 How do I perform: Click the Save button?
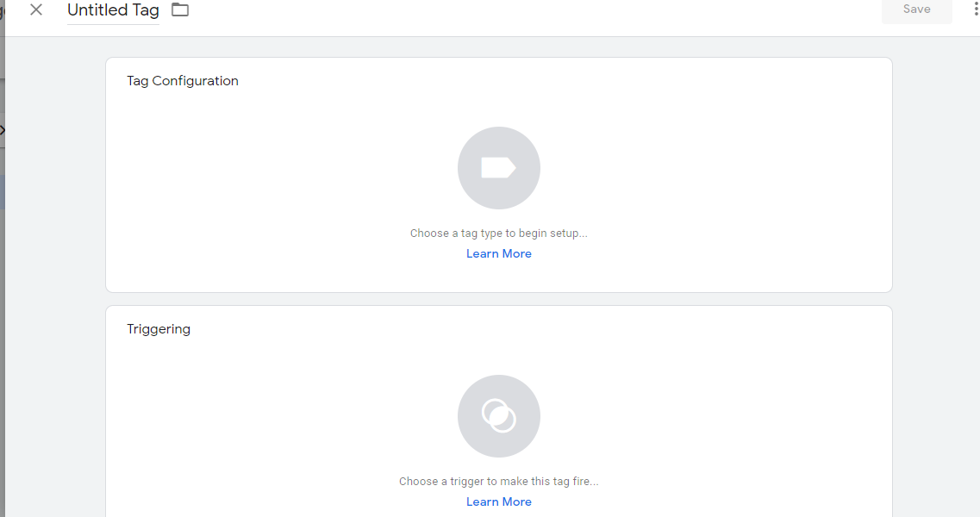917,9
